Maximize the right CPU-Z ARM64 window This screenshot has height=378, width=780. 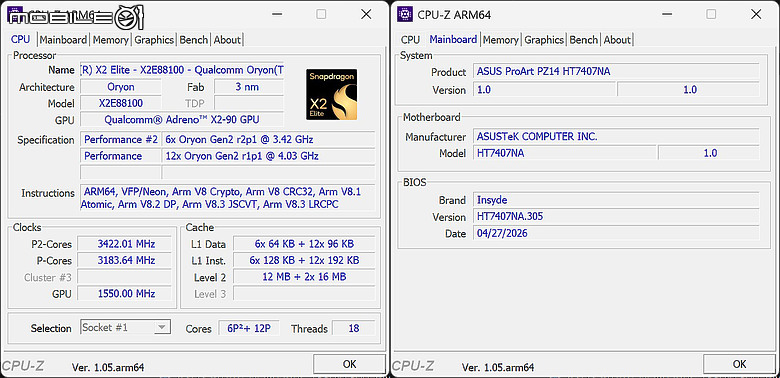click(x=711, y=14)
